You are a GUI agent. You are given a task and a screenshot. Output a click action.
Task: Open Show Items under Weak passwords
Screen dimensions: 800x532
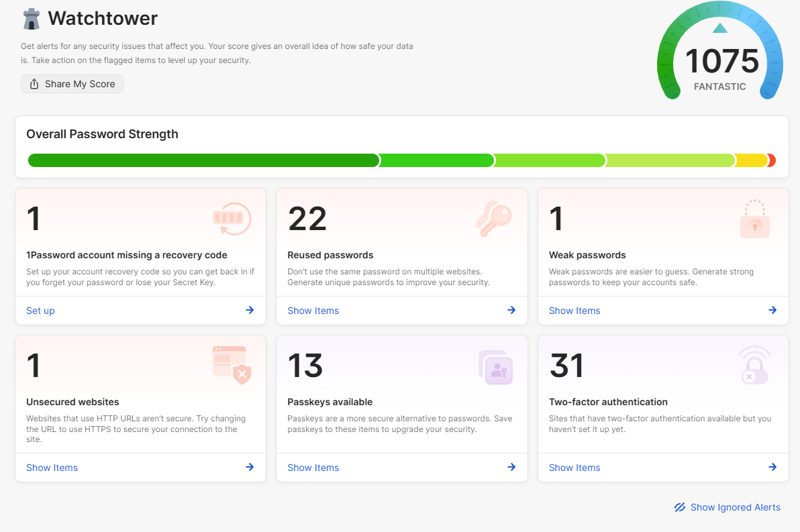coord(574,311)
